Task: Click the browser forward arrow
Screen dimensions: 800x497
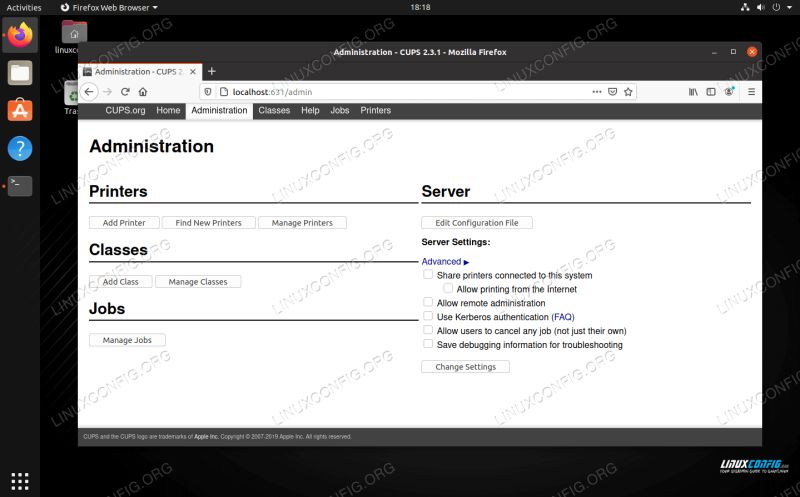Action: tap(108, 92)
